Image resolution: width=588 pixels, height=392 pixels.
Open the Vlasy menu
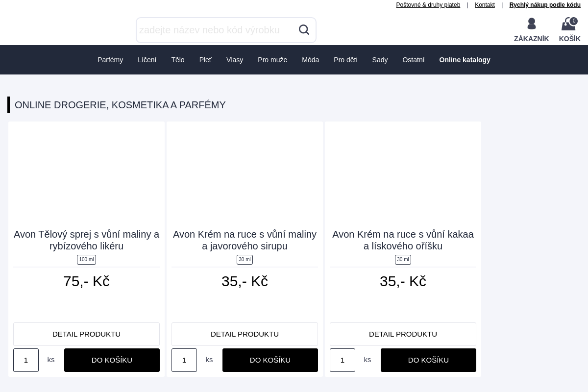235,60
